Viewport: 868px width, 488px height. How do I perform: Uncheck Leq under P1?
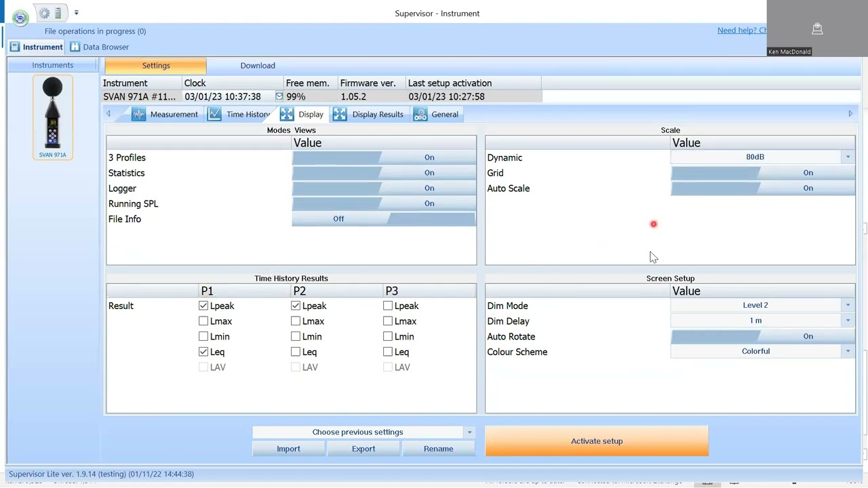(x=203, y=352)
